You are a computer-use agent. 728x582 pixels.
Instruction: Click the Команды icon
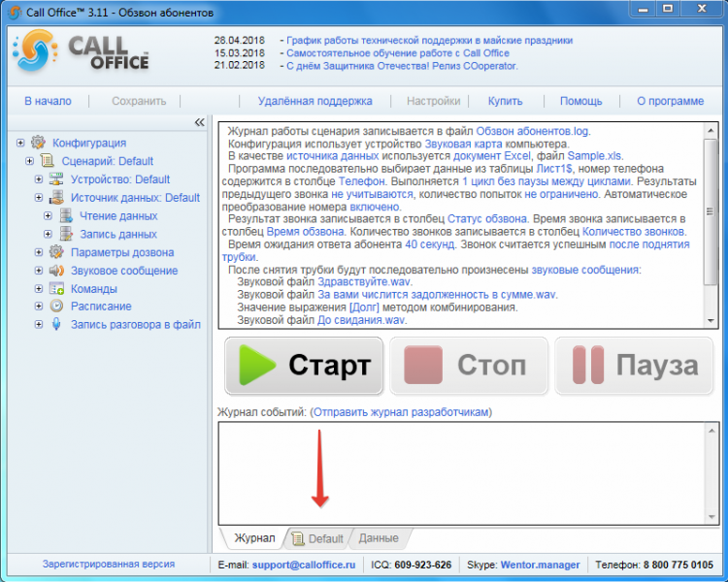point(56,288)
